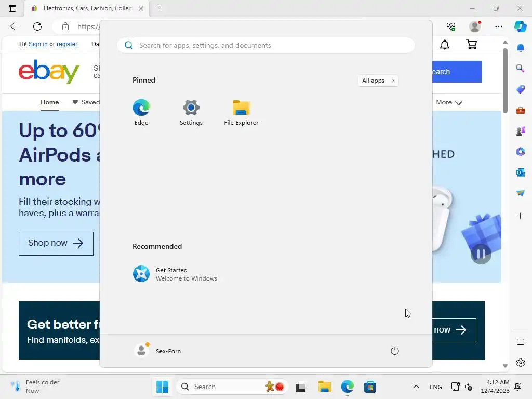Image resolution: width=532 pixels, height=399 pixels.
Task: Open the Get Started recommended item
Action: [x=175, y=274]
